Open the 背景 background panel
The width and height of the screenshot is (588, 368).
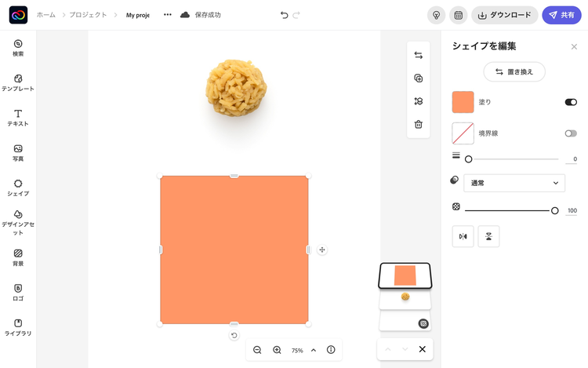pos(18,257)
